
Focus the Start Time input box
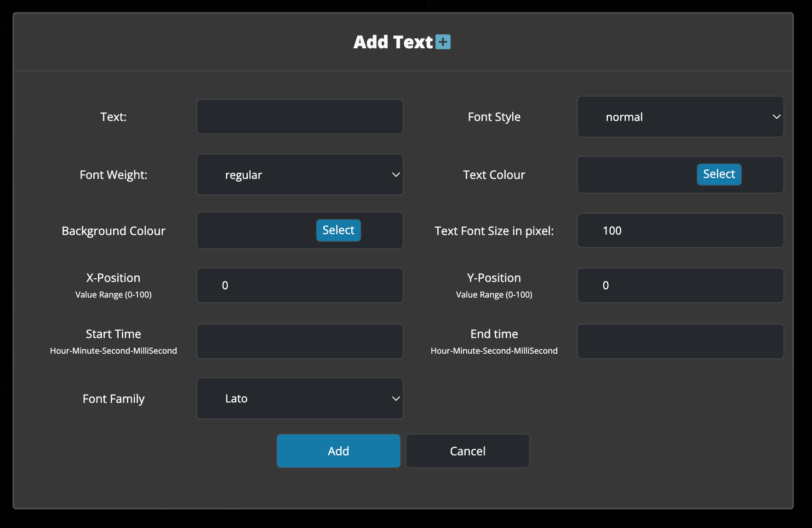point(300,342)
